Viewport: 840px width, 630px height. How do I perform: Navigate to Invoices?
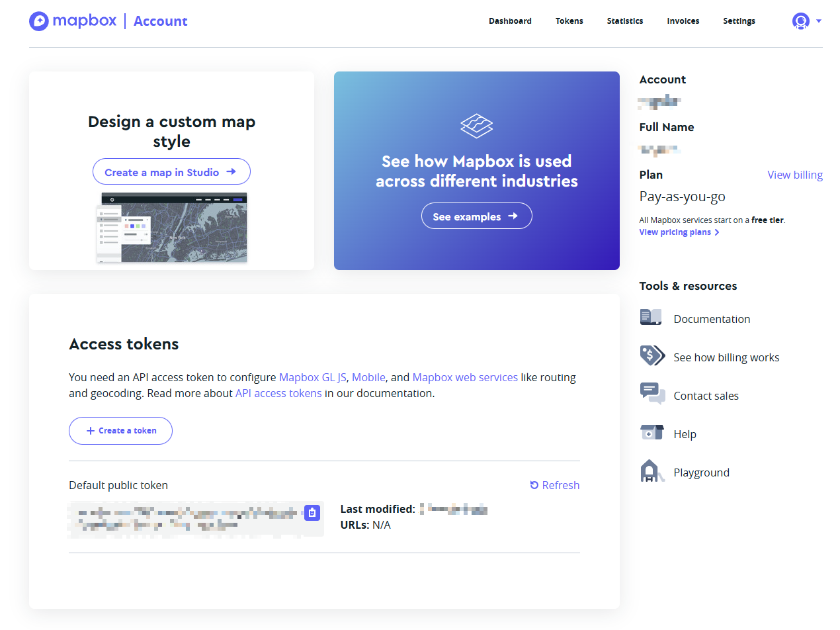pyautogui.click(x=683, y=21)
